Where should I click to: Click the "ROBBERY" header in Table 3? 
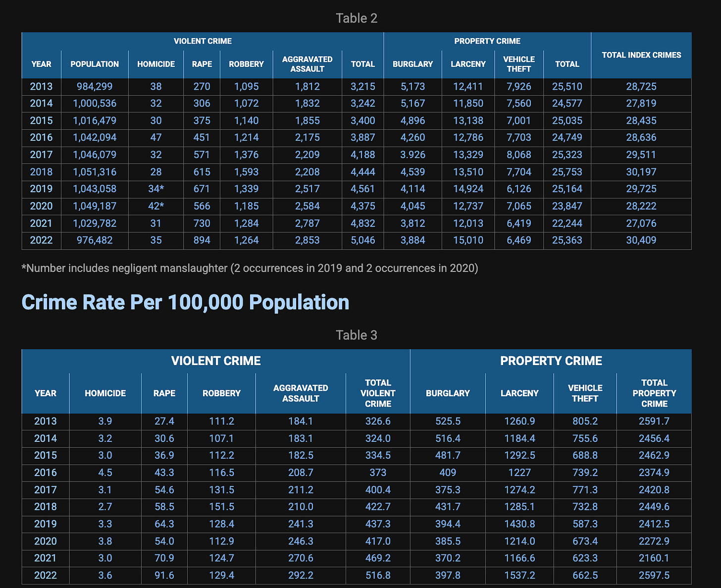point(221,393)
